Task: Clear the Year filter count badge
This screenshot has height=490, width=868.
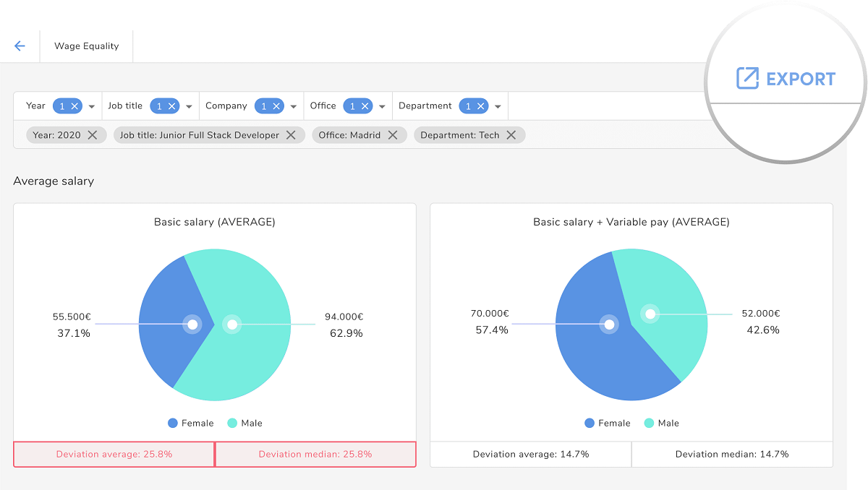Action: pos(75,106)
